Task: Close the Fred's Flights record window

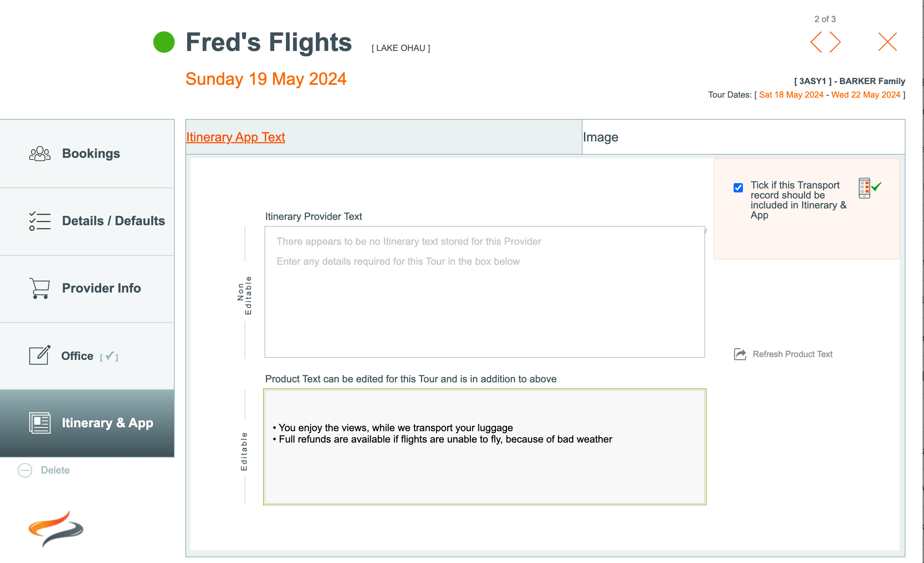Action: (888, 42)
